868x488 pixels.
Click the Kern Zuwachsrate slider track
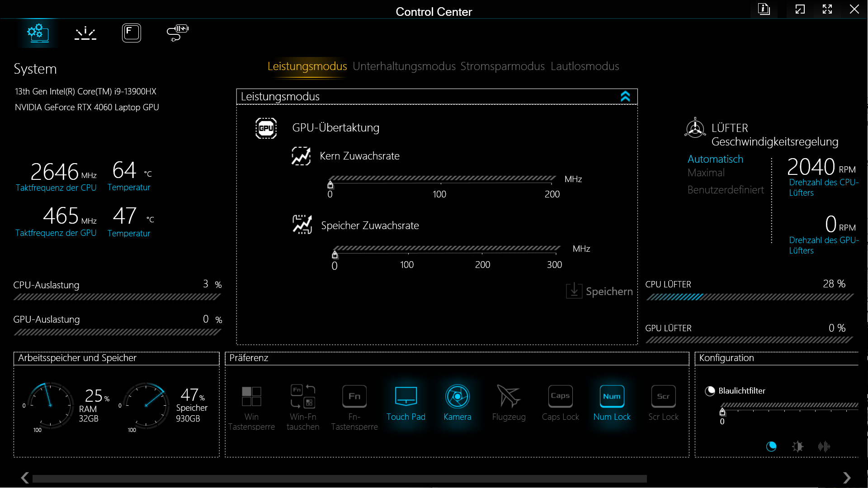(441, 178)
